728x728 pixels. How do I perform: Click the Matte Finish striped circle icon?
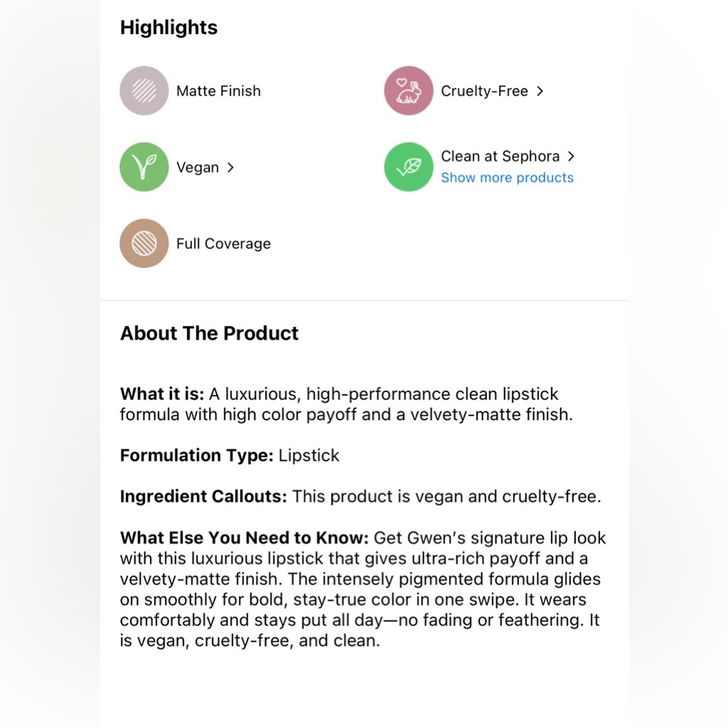[144, 90]
